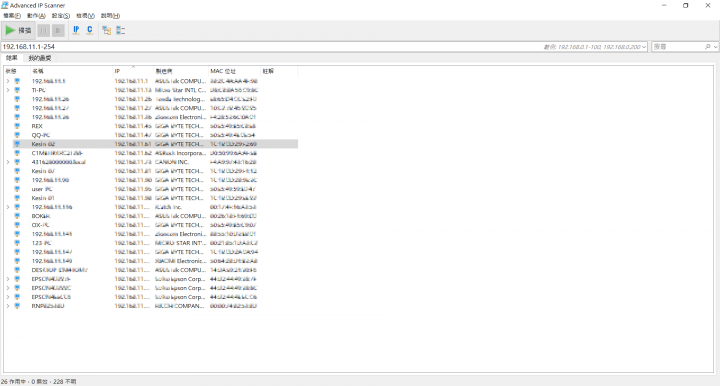Viewport: 720px width, 386px height.
Task: Click the device icon of the 123-PC row
Action: point(17,243)
